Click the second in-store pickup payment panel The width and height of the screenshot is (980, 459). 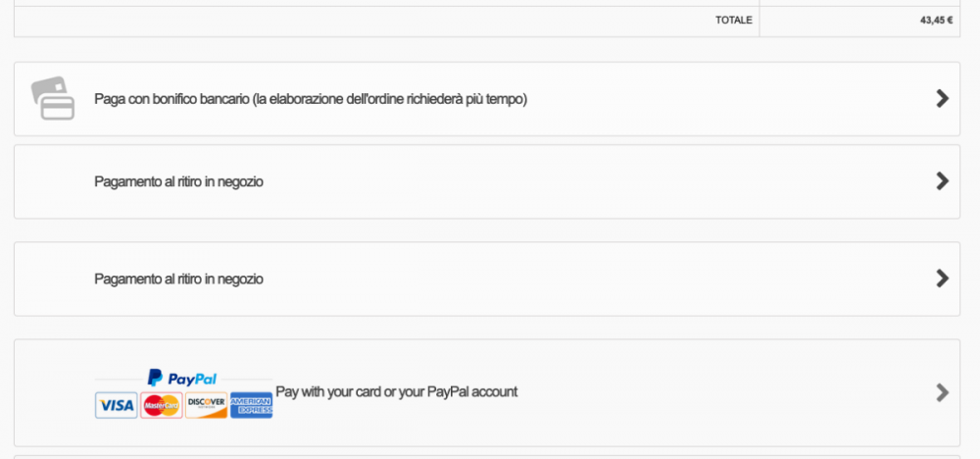tap(588, 279)
